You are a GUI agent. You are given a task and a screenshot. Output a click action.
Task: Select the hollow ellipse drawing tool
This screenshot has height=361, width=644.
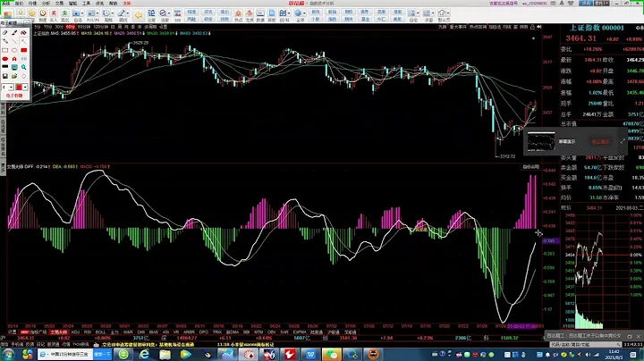click(x=14, y=50)
